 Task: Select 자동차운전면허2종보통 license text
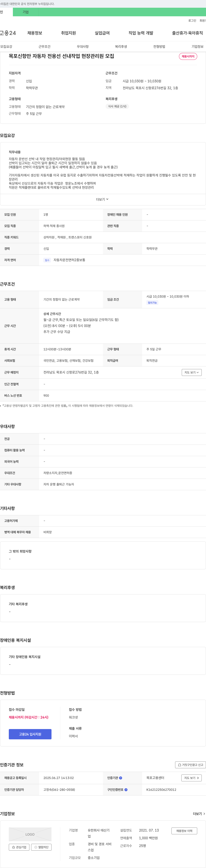pos(69,260)
